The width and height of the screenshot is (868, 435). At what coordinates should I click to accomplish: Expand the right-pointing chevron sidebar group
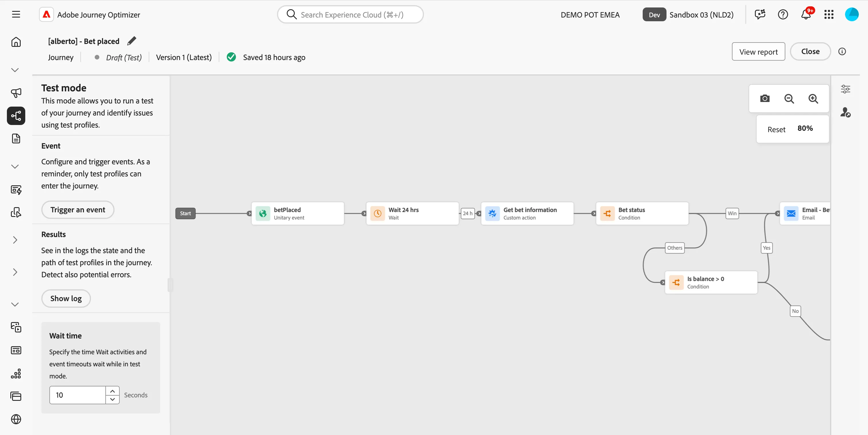point(15,240)
